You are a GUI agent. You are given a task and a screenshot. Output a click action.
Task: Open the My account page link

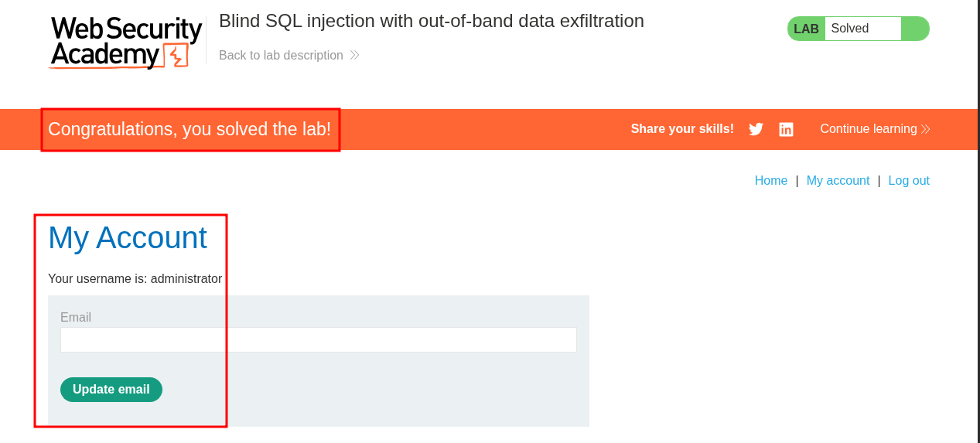(838, 180)
